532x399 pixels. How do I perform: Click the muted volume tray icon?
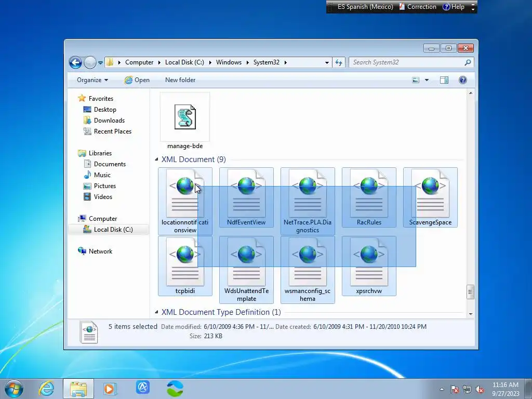[x=480, y=389]
